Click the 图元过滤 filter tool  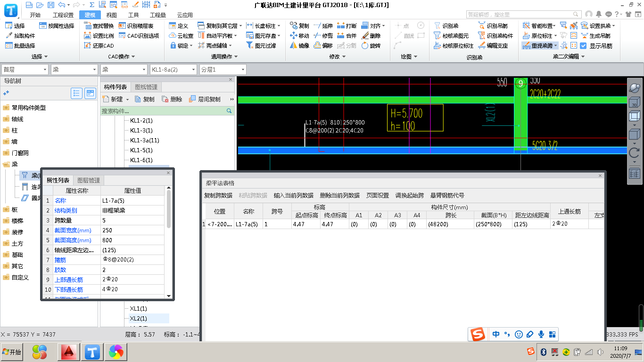pyautogui.click(x=261, y=46)
